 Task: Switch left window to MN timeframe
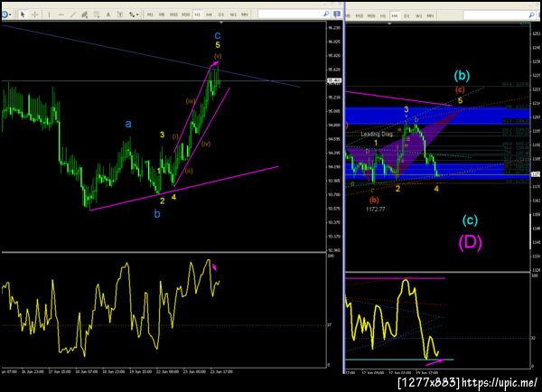[x=245, y=14]
